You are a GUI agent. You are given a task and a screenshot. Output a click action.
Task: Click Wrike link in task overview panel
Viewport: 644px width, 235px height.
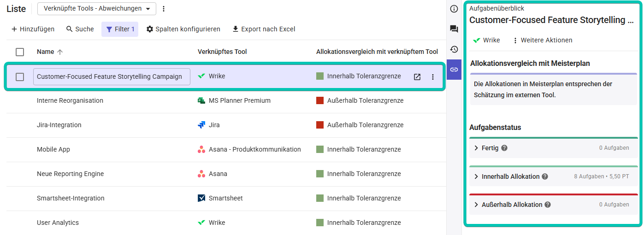point(486,40)
